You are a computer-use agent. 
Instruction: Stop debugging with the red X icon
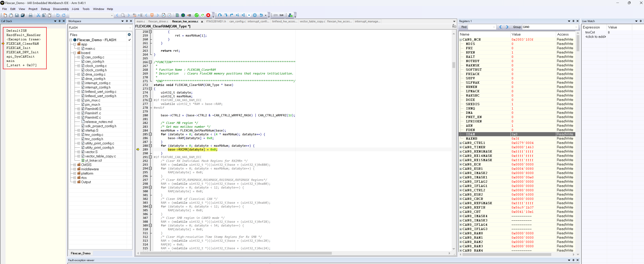tap(208, 15)
